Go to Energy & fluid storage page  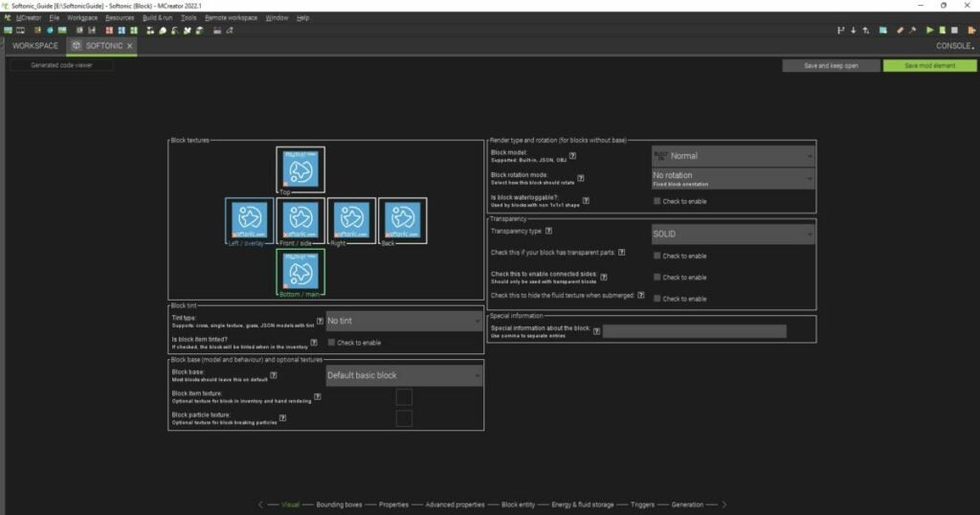click(583, 504)
